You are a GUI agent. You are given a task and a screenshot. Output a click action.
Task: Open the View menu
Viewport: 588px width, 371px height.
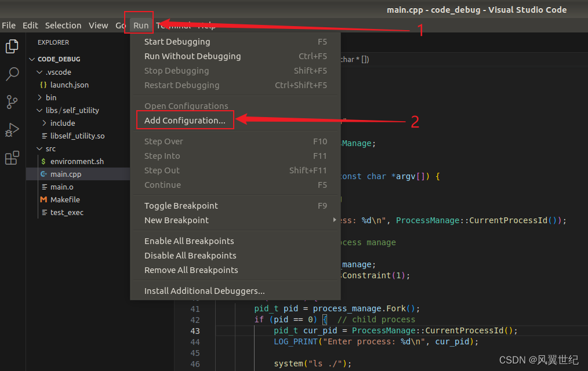tap(98, 26)
